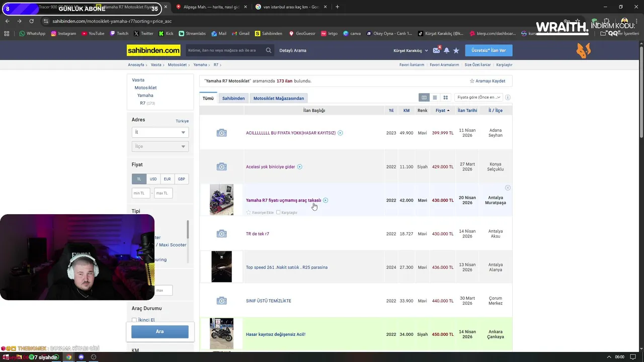Select EUR currency toggle

[167, 179]
